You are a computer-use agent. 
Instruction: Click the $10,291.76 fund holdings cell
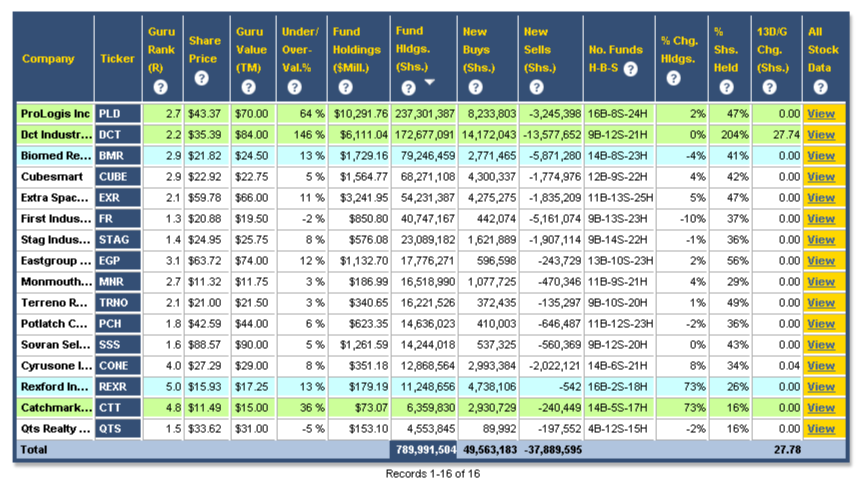click(359, 114)
